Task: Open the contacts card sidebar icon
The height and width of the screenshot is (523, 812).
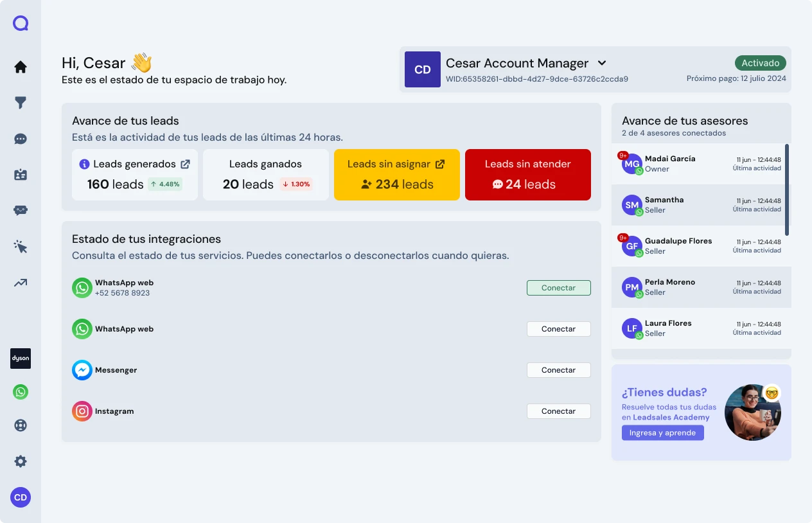Action: point(20,174)
